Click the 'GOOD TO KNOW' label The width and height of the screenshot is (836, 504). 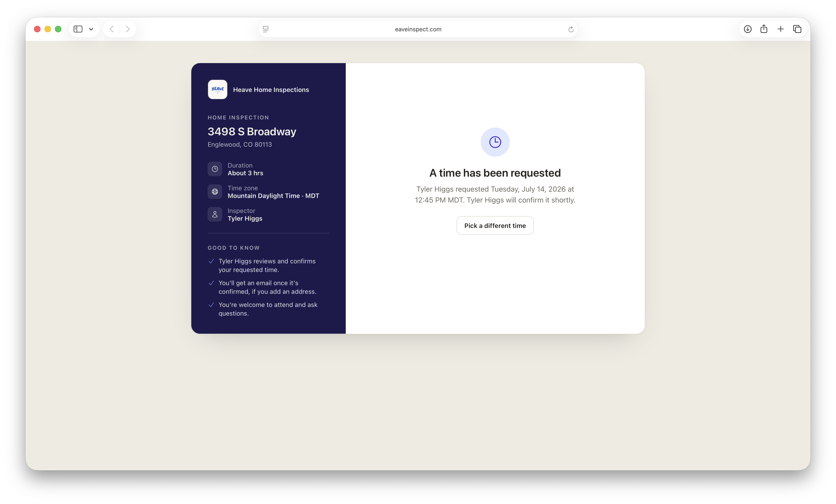pyautogui.click(x=234, y=248)
